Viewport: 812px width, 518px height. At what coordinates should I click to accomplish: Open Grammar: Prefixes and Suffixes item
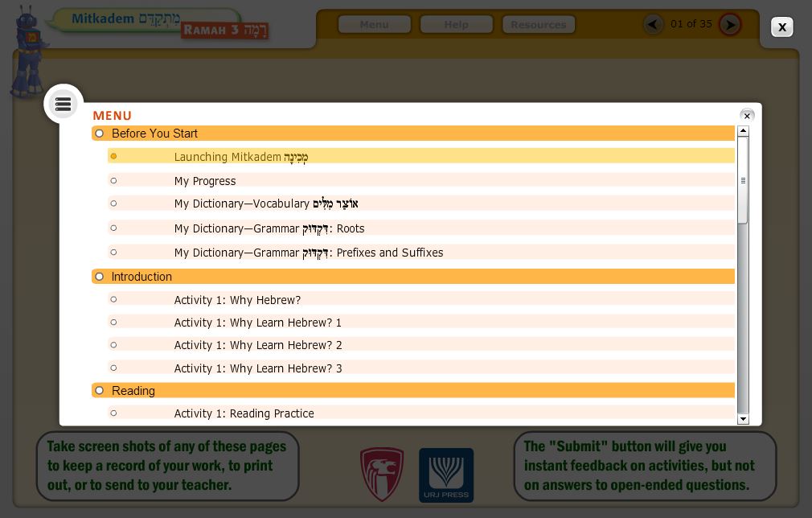[x=421, y=253]
